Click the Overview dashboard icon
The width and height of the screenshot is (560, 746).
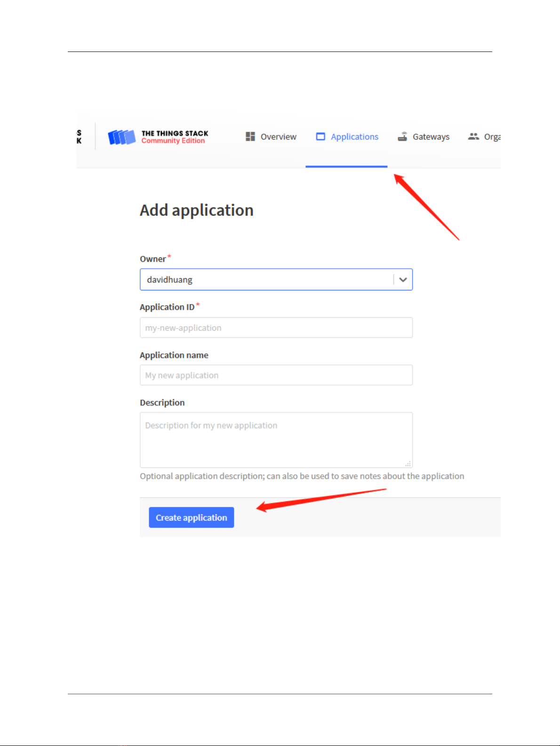click(x=250, y=136)
